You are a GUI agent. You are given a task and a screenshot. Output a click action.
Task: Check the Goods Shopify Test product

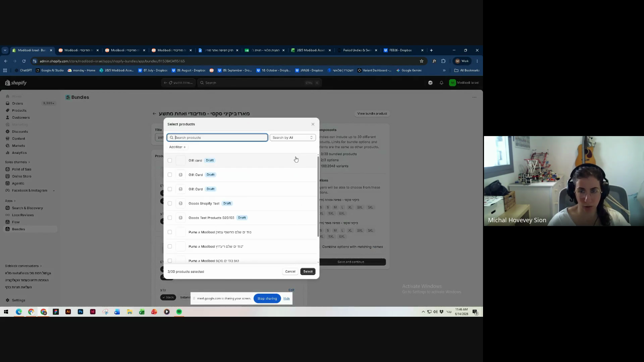point(170,203)
